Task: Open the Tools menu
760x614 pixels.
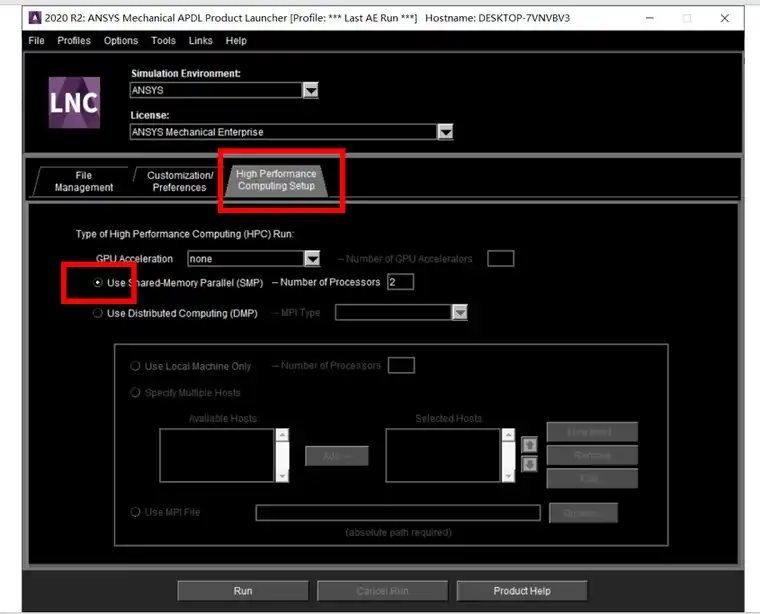Action: [x=163, y=41]
